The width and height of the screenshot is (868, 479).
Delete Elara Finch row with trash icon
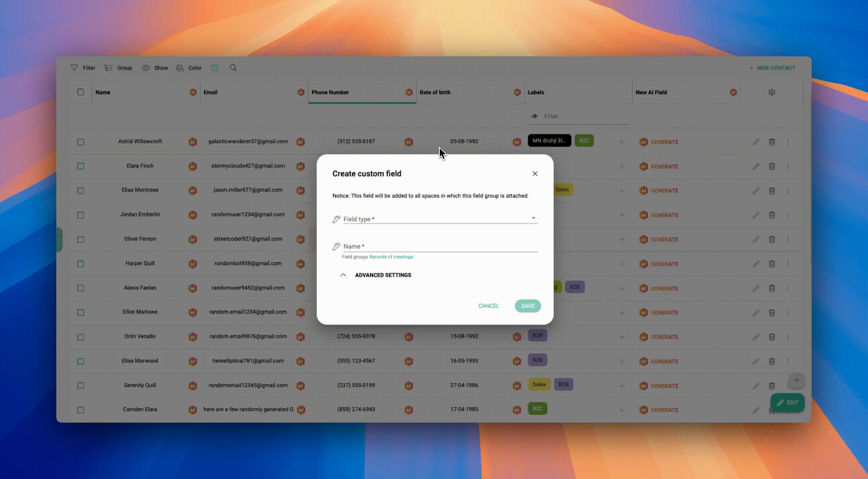pyautogui.click(x=772, y=166)
